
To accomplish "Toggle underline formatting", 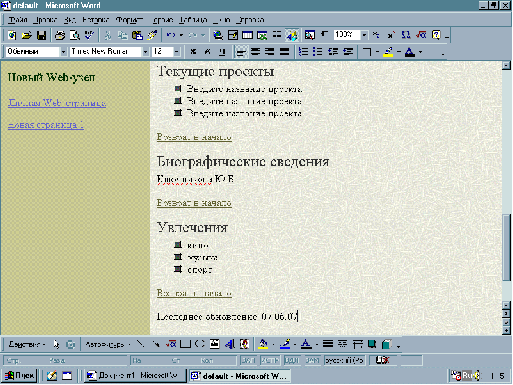I will point(222,52).
